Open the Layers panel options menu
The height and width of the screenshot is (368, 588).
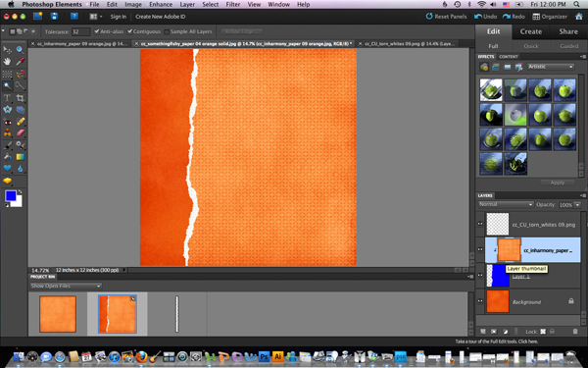[x=583, y=195]
